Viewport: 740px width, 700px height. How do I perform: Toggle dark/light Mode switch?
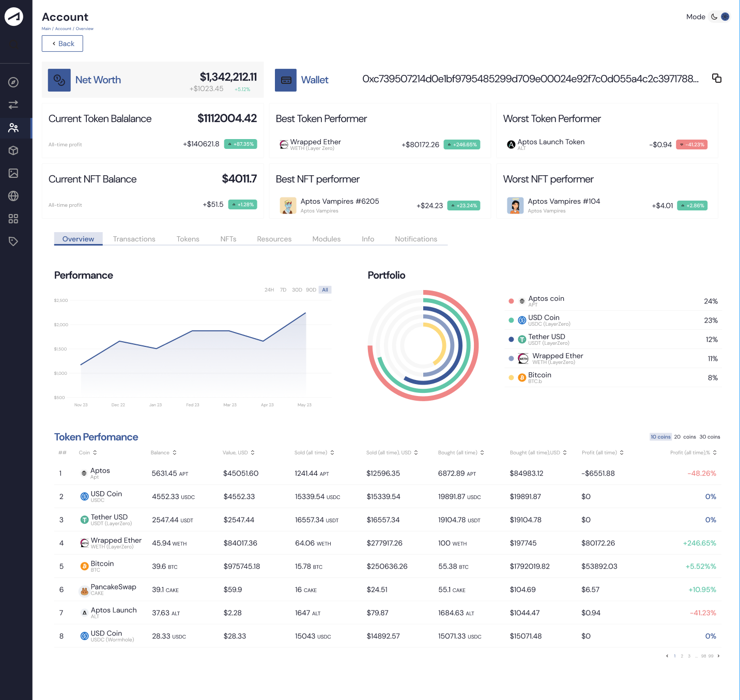pos(719,17)
